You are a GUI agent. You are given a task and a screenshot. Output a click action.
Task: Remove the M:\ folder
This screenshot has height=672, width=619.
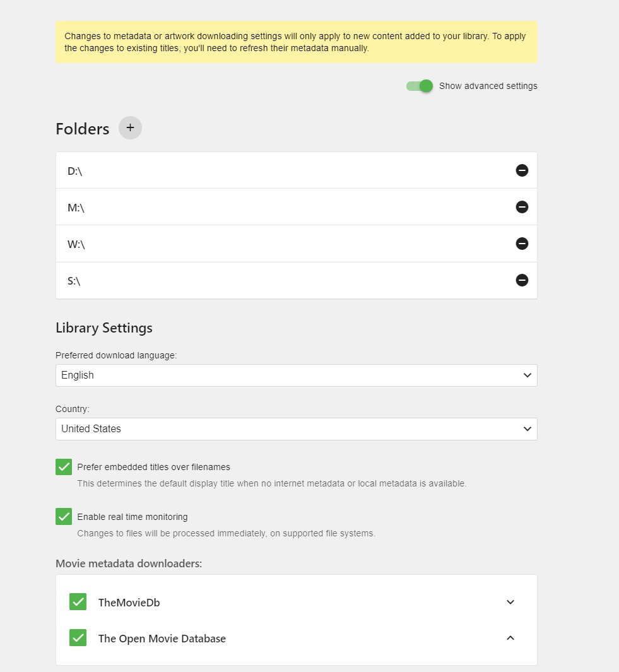point(522,207)
